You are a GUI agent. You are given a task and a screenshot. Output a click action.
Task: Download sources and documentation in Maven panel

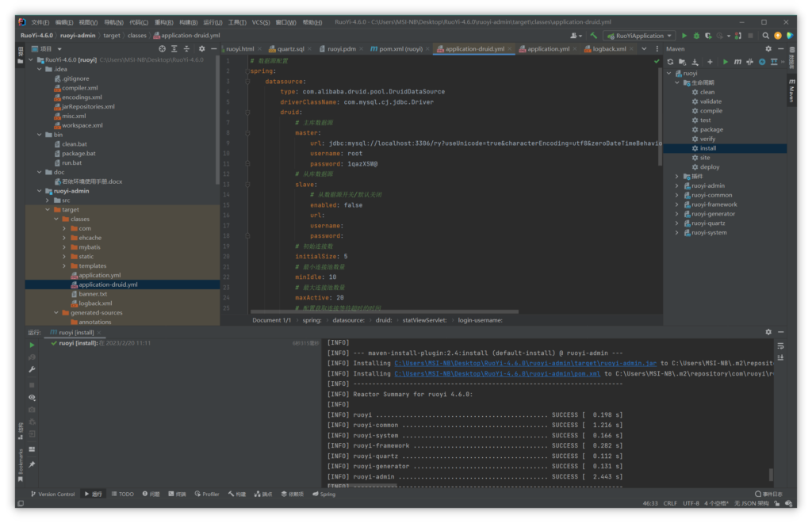click(695, 62)
